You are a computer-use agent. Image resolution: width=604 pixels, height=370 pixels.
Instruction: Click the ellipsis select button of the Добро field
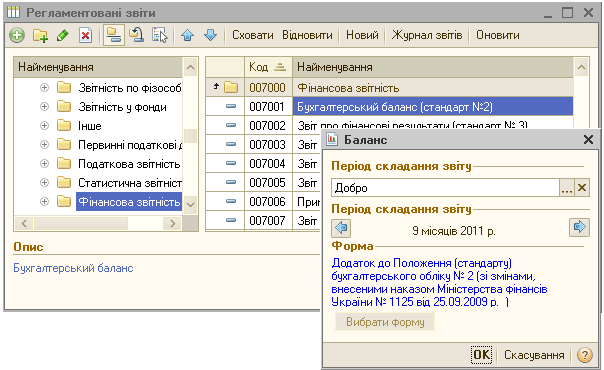coord(567,188)
